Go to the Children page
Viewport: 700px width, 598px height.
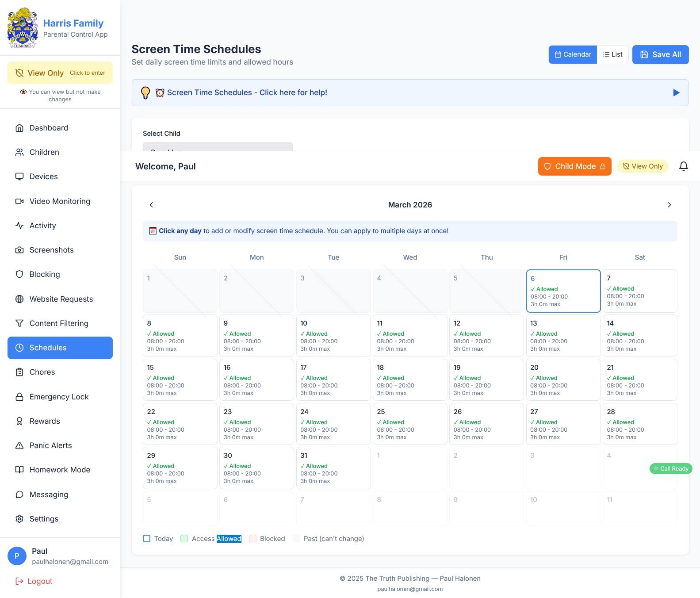click(60, 152)
